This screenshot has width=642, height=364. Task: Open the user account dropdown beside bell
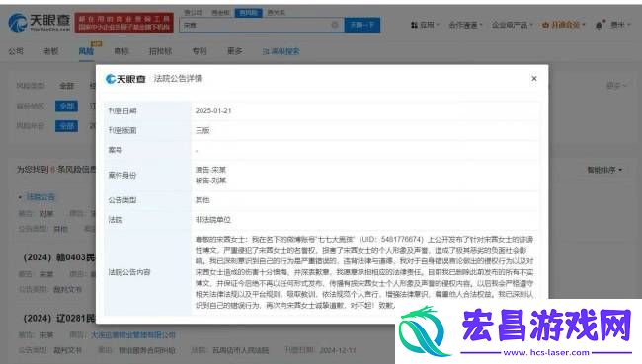[619, 25]
